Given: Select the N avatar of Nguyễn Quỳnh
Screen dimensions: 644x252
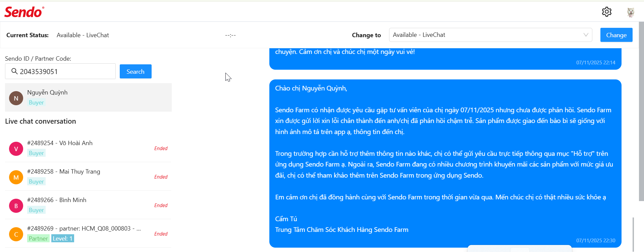Looking at the screenshot, I should [16, 98].
